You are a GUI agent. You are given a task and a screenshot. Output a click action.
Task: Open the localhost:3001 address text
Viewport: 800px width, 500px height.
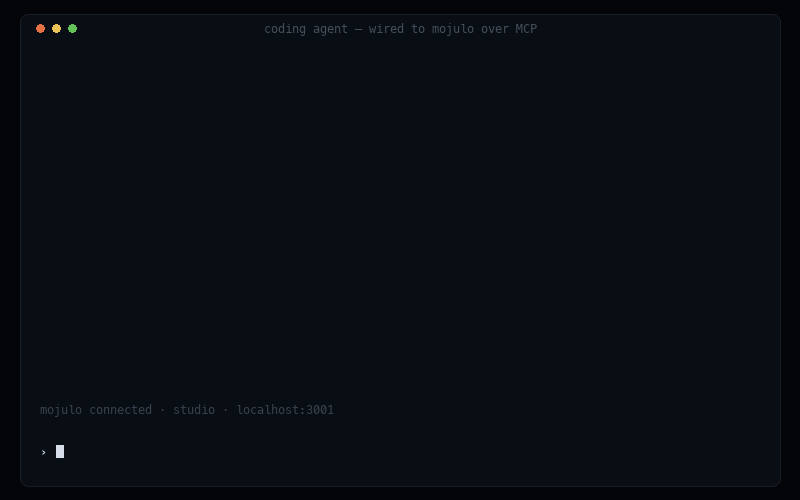coord(285,410)
